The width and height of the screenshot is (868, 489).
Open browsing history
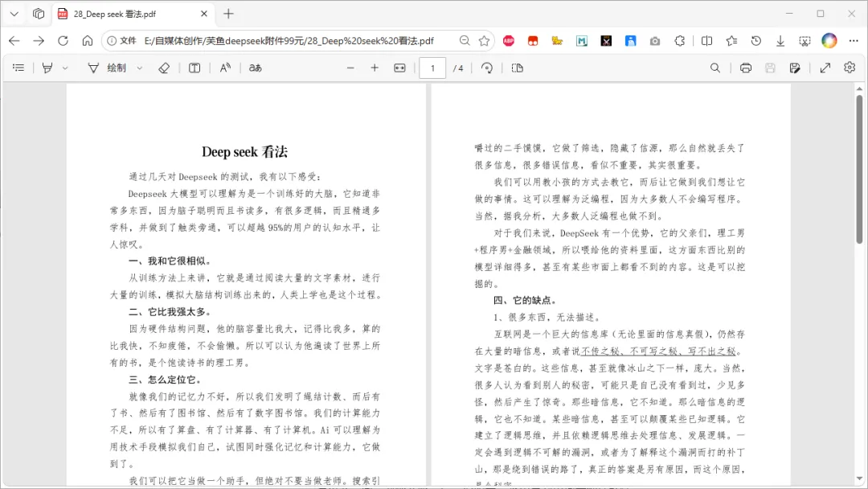[755, 40]
